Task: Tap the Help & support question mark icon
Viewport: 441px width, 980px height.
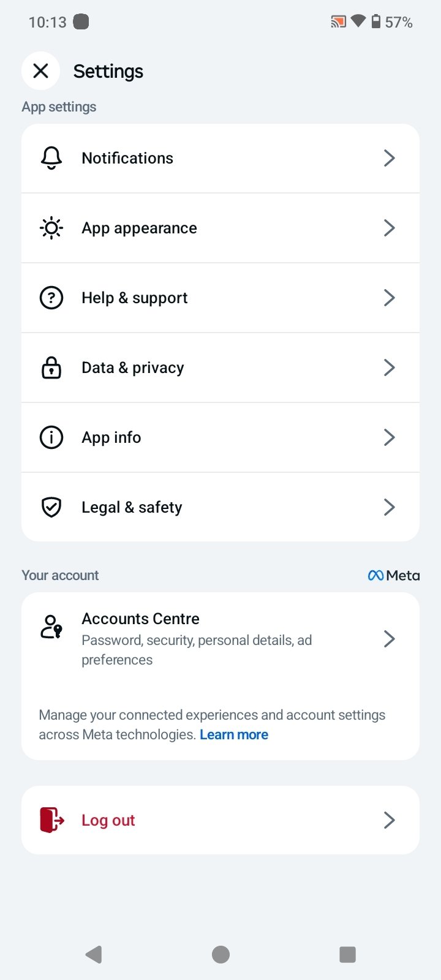Action: tap(51, 298)
